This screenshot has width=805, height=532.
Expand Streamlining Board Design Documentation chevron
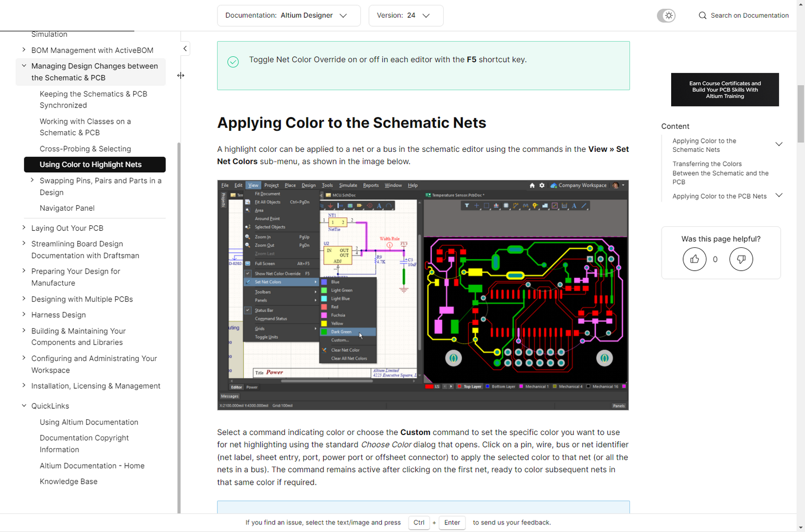(24, 243)
